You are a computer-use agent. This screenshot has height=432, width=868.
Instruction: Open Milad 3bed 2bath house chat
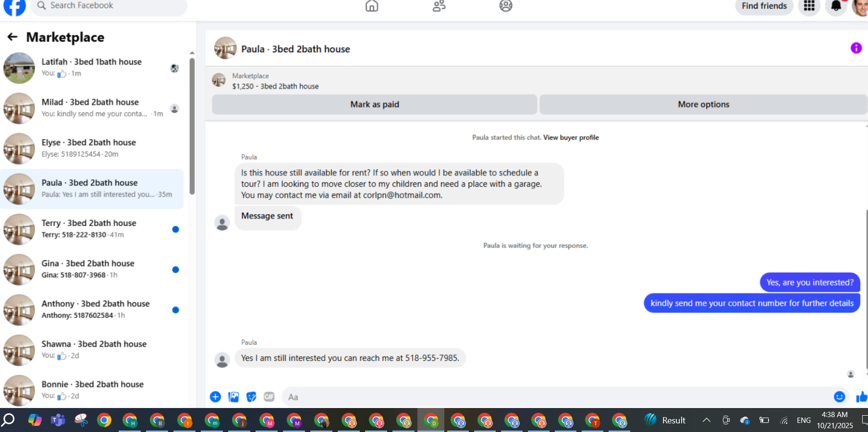click(x=91, y=108)
